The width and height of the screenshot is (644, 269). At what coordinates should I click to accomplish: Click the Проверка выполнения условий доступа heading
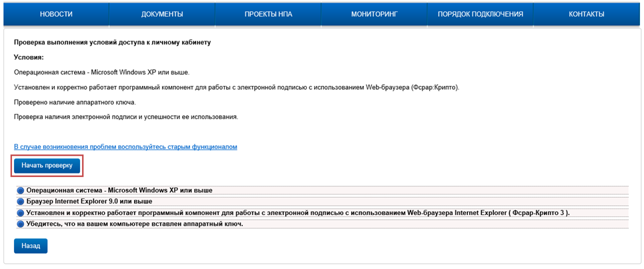coord(113,43)
